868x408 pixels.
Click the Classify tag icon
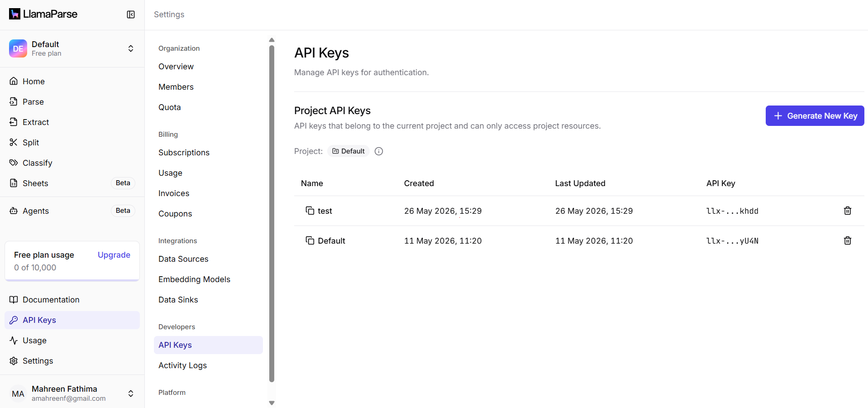pos(14,163)
